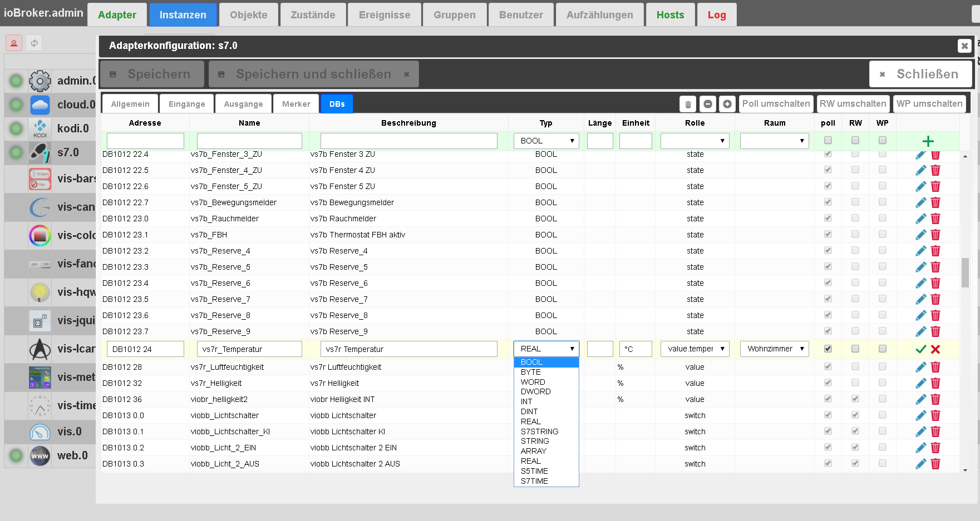
Task: Click the Speichern button
Action: tap(152, 74)
